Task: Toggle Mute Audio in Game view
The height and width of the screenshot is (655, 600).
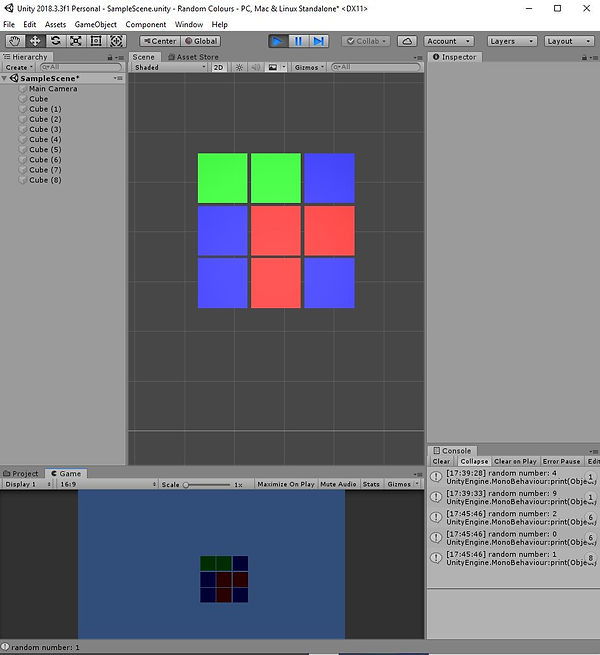Action: point(338,484)
